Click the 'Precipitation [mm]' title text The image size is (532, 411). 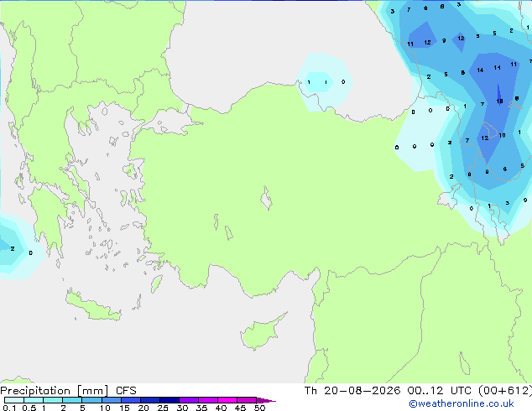[x=55, y=391]
